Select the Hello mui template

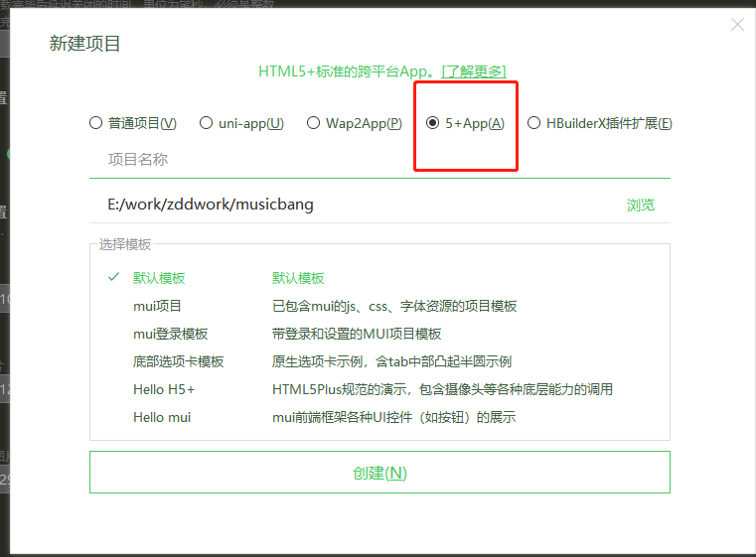click(162, 417)
